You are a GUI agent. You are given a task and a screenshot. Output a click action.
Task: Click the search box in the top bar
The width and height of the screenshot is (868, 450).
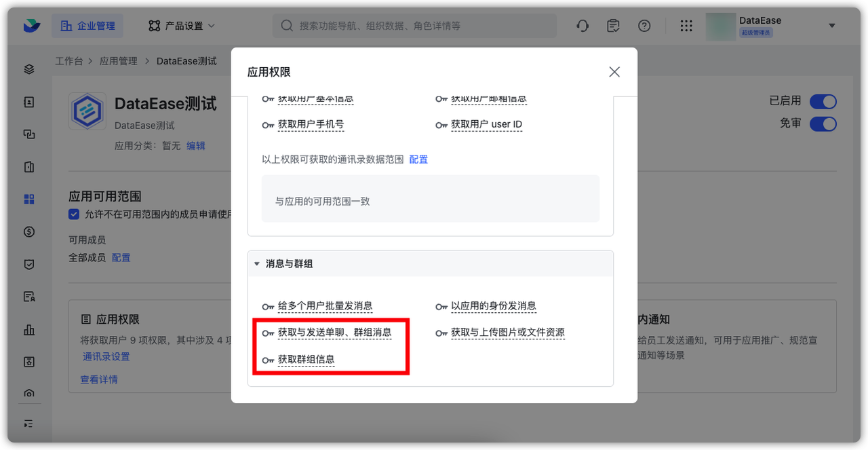414,26
